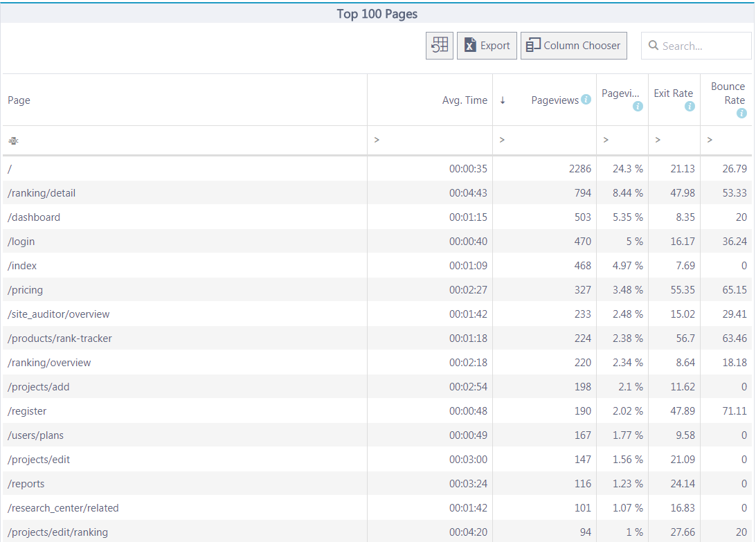Image resolution: width=756 pixels, height=542 pixels.
Task: Sort by the Page column header
Action: pos(19,100)
